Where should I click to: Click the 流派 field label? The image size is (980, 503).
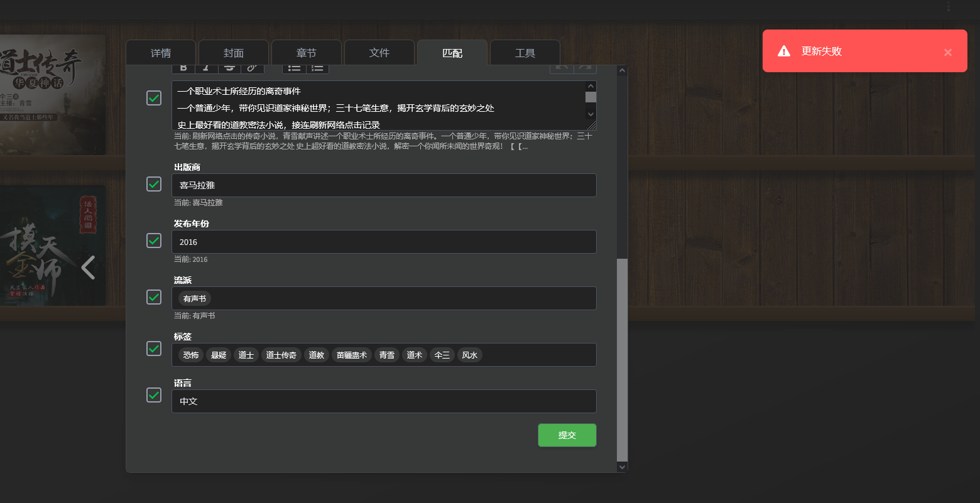click(183, 281)
